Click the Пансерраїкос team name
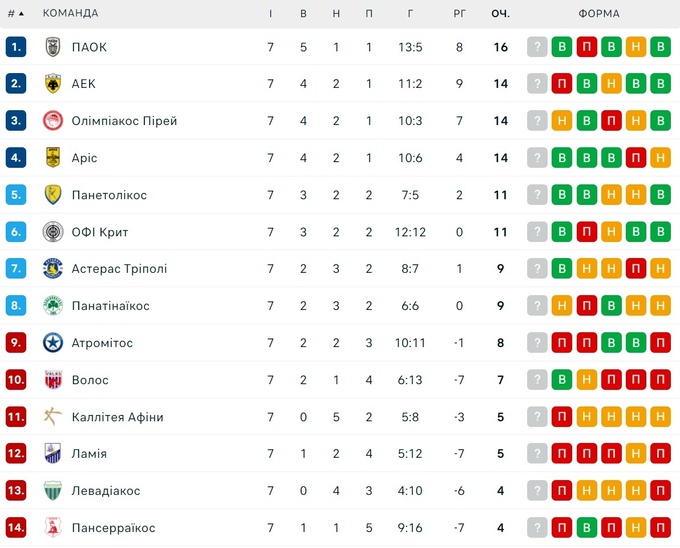Viewport: 680px width, 548px height. coord(113,528)
